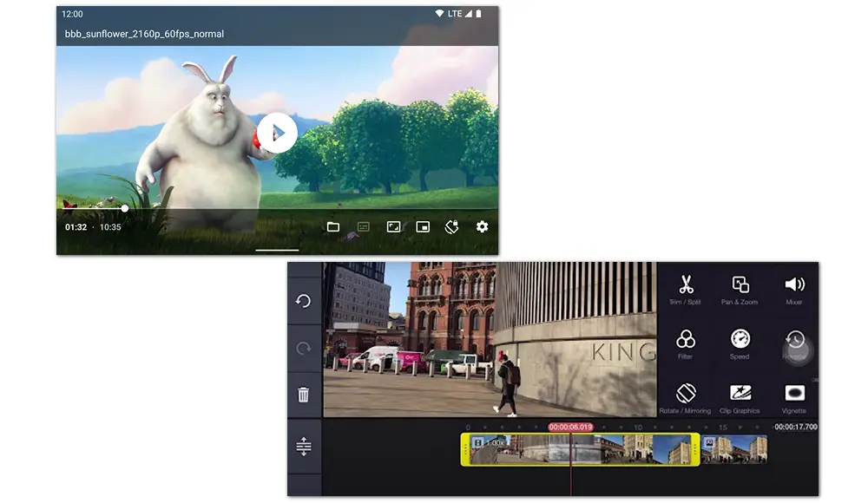
Task: Tap the Wi-Fi status icon
Action: 439,13
